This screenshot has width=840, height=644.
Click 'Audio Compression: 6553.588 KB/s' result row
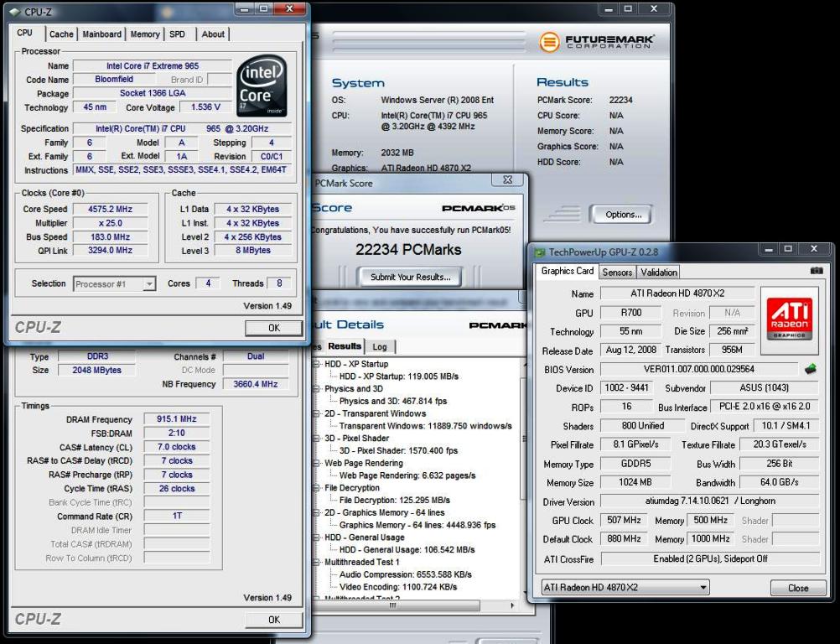(406, 574)
